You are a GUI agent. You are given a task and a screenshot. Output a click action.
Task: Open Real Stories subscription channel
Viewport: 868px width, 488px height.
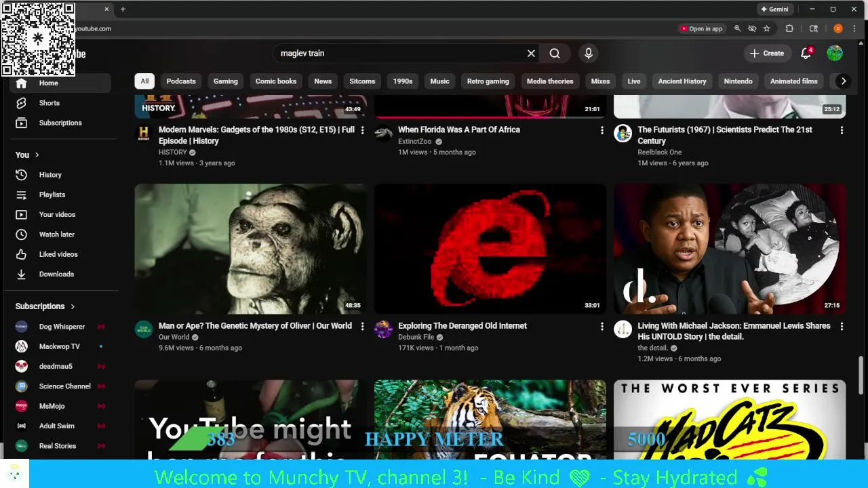point(60,446)
